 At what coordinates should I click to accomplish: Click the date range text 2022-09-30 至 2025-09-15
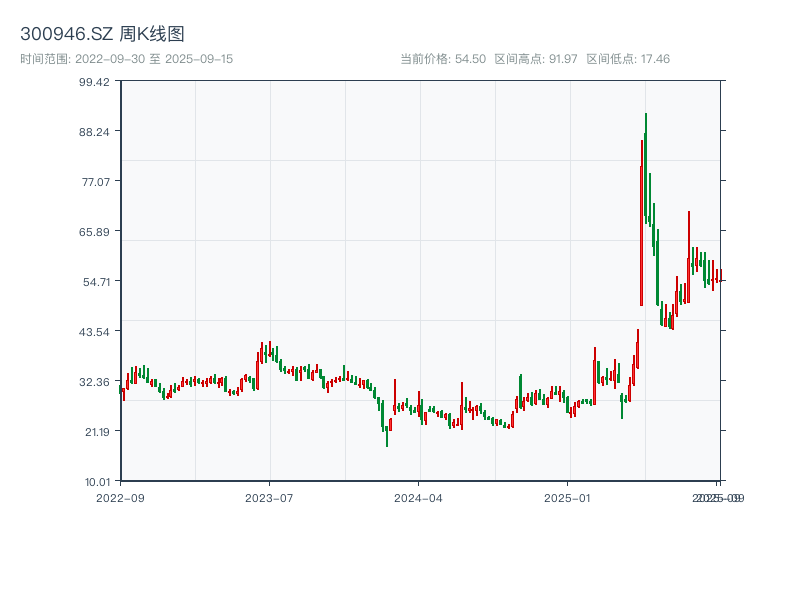coord(154,59)
